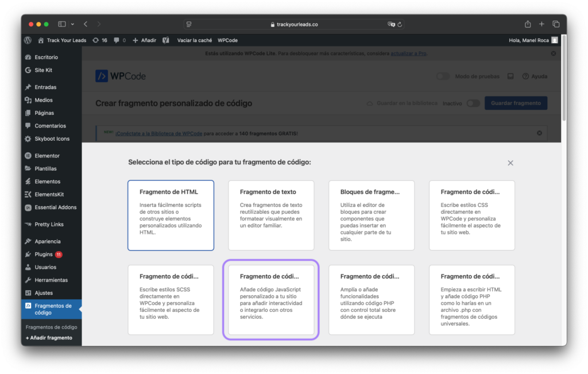This screenshot has width=588, height=374.
Task: Open Añadir new content menu
Action: (144, 40)
